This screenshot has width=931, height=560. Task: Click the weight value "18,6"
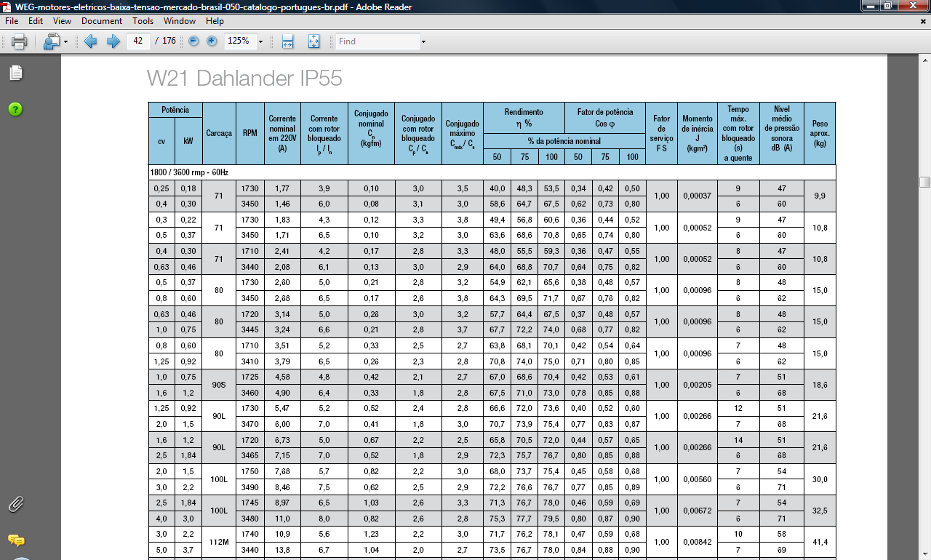(x=820, y=385)
